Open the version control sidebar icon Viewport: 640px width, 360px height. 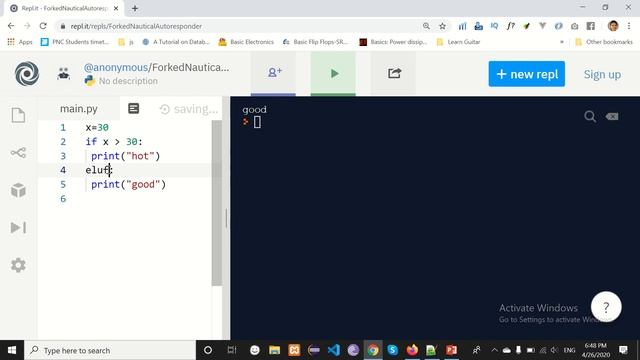[x=18, y=153]
